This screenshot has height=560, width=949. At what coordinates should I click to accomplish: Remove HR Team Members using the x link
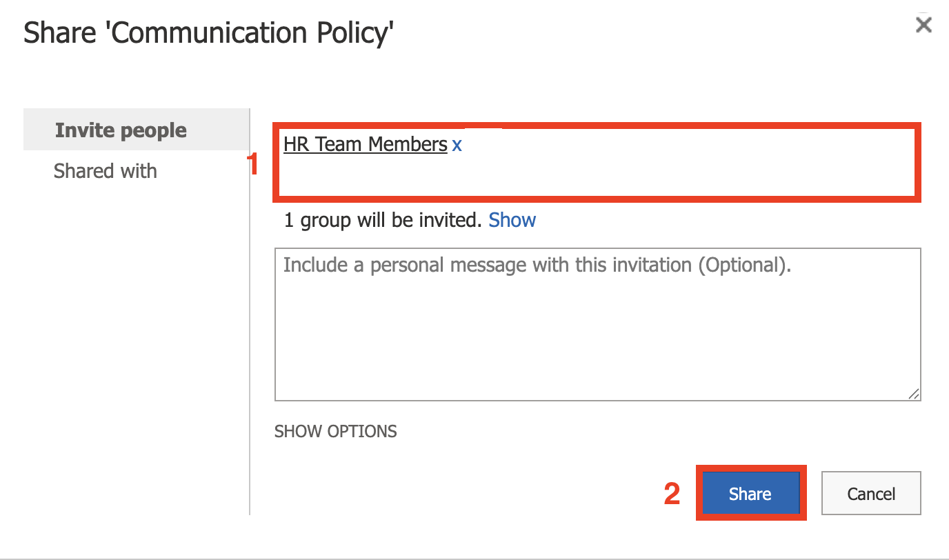(x=457, y=144)
